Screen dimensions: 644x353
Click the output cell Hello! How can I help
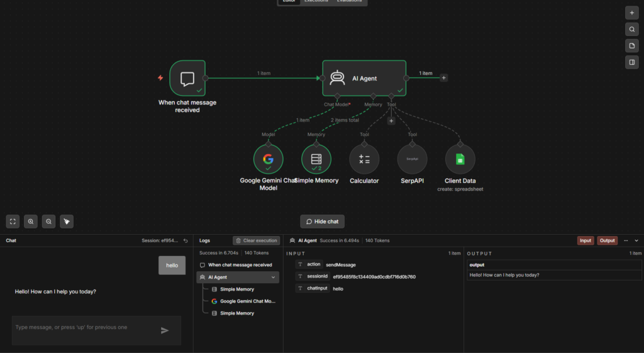(554, 275)
